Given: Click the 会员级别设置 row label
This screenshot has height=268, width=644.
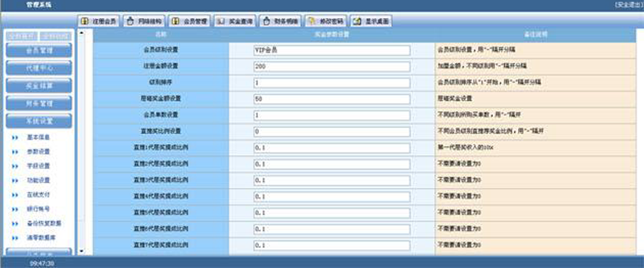Looking at the screenshot, I should (x=161, y=49).
